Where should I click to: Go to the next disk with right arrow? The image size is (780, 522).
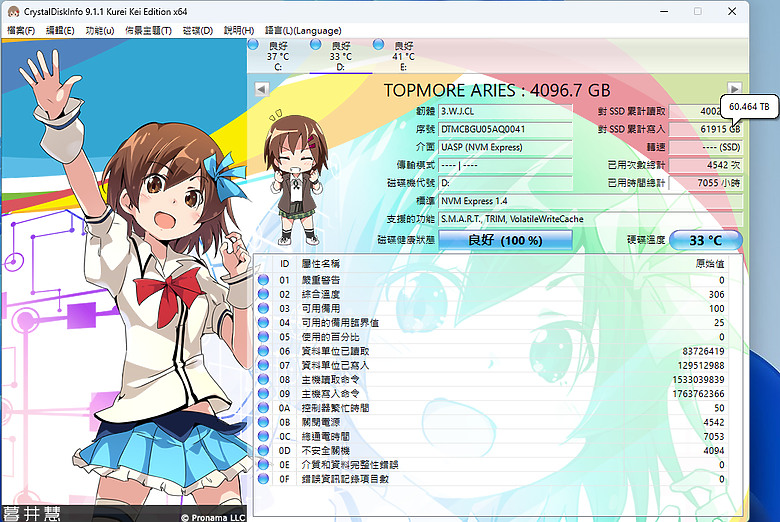[734, 88]
